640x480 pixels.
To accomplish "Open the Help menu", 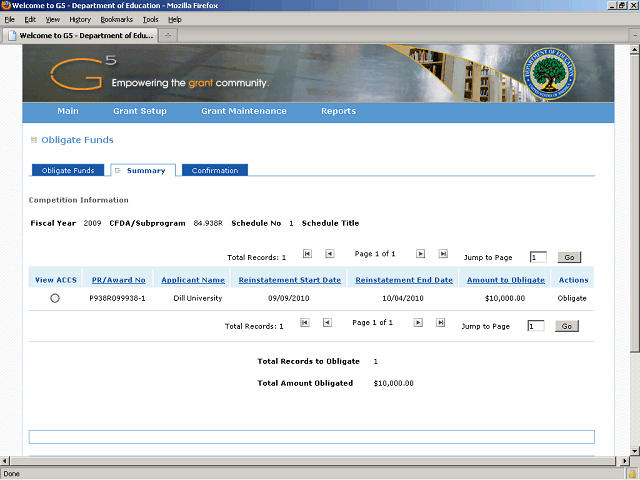I will pos(175,20).
